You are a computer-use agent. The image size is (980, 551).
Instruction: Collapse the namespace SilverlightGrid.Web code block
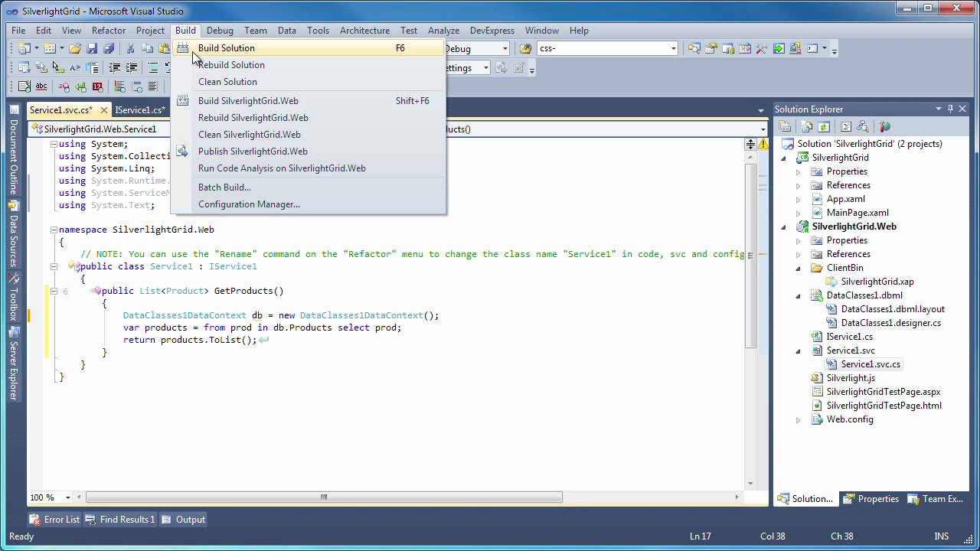(x=54, y=230)
